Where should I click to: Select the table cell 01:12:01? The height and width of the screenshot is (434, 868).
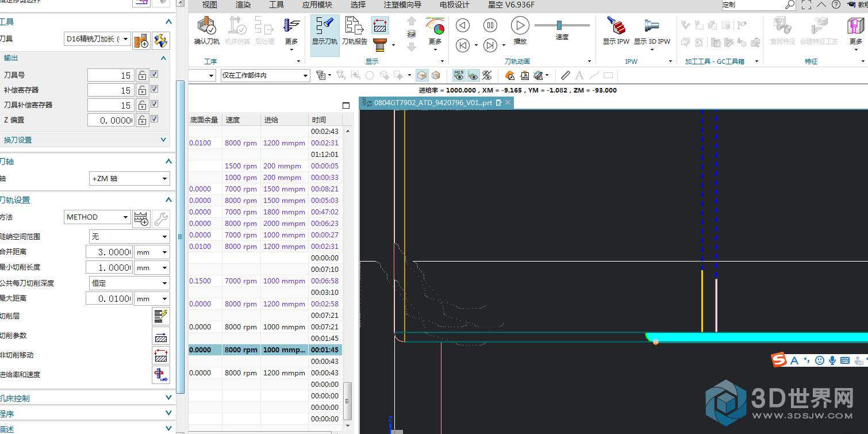325,155
